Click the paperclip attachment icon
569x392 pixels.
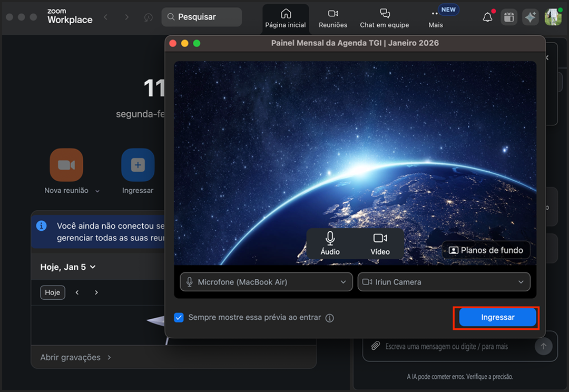point(375,346)
